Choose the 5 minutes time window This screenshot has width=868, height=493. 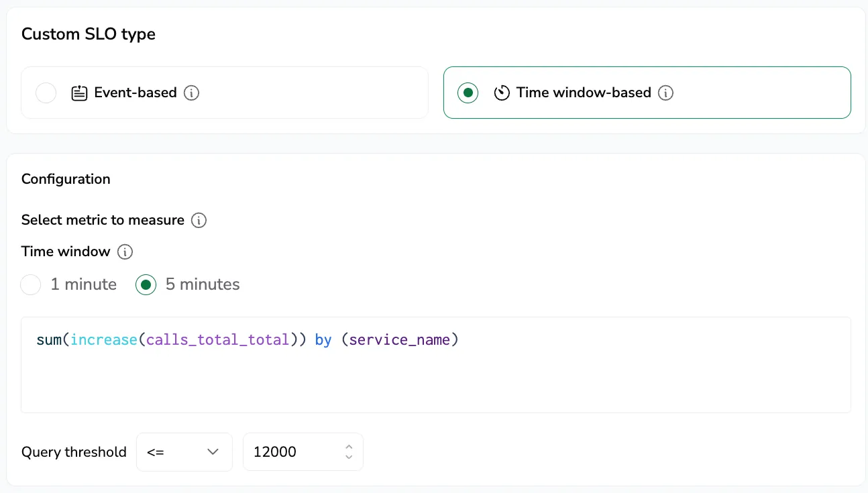click(146, 284)
